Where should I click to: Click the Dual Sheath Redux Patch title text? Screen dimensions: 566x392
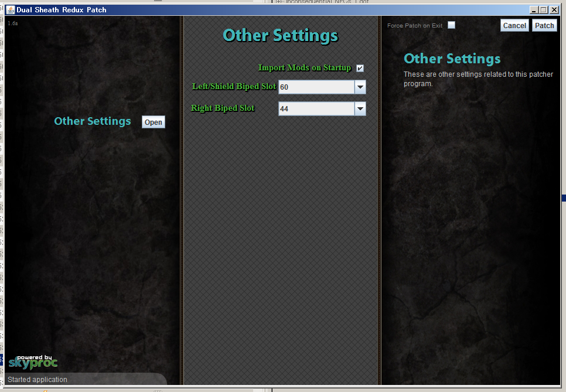(62, 10)
